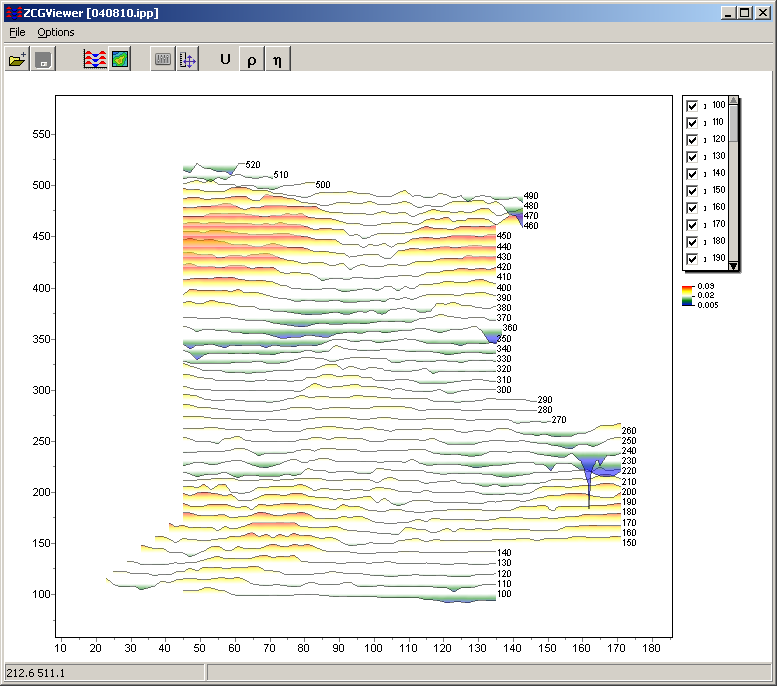Click the color scale gradient legend
The image size is (777, 686).
687,295
